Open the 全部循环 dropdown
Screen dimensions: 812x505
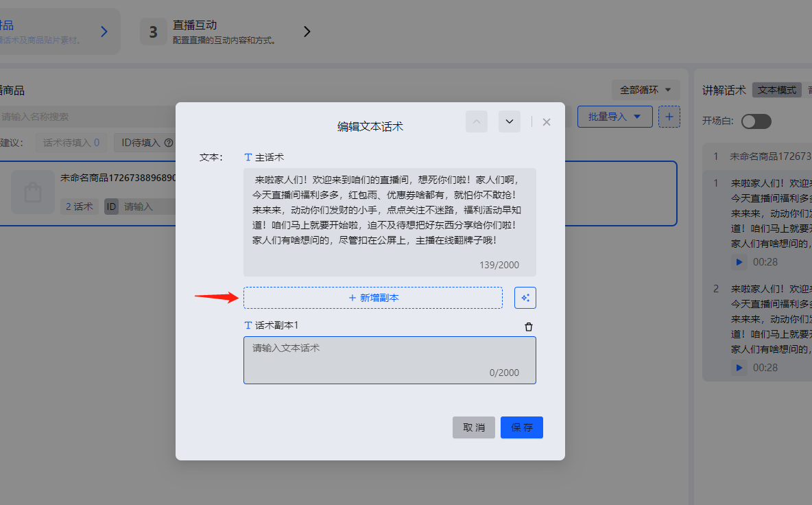click(645, 90)
